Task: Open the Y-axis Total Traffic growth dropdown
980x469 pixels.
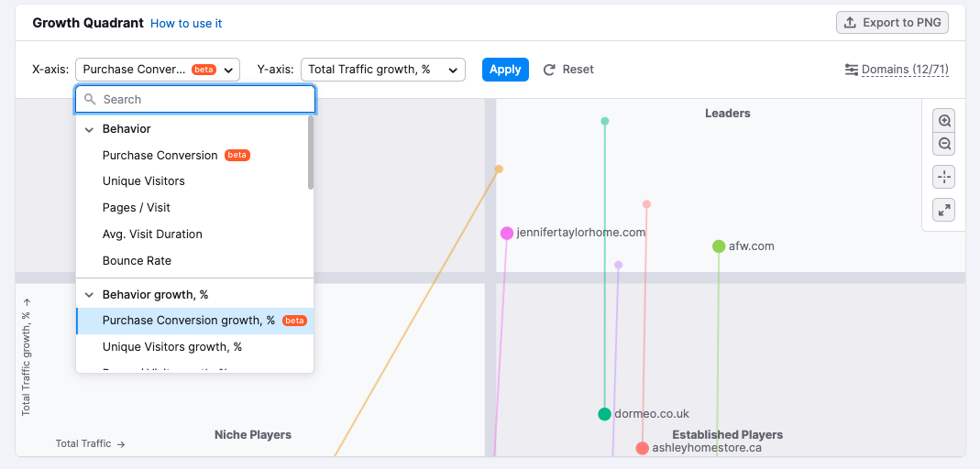Action: (383, 70)
